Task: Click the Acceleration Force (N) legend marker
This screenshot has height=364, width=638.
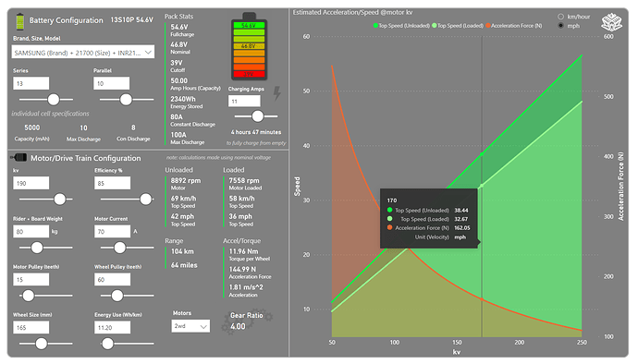Action: pos(488,26)
